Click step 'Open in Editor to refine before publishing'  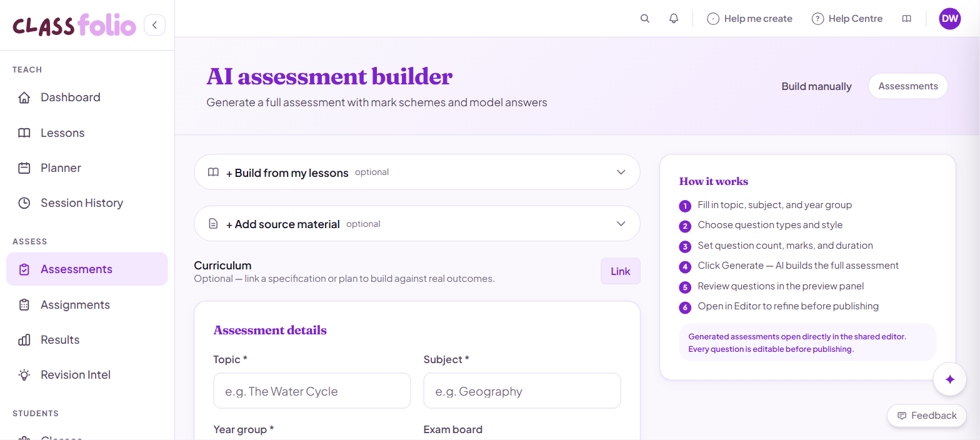[x=788, y=306]
